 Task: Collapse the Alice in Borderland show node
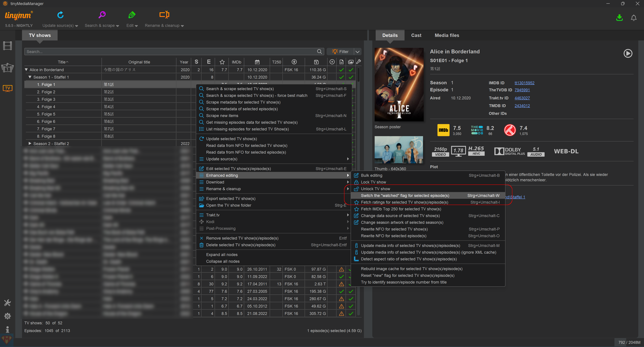[26, 70]
